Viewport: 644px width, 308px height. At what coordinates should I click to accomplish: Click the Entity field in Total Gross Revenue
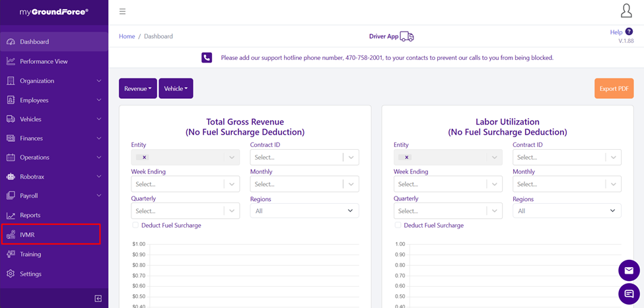[x=185, y=157]
